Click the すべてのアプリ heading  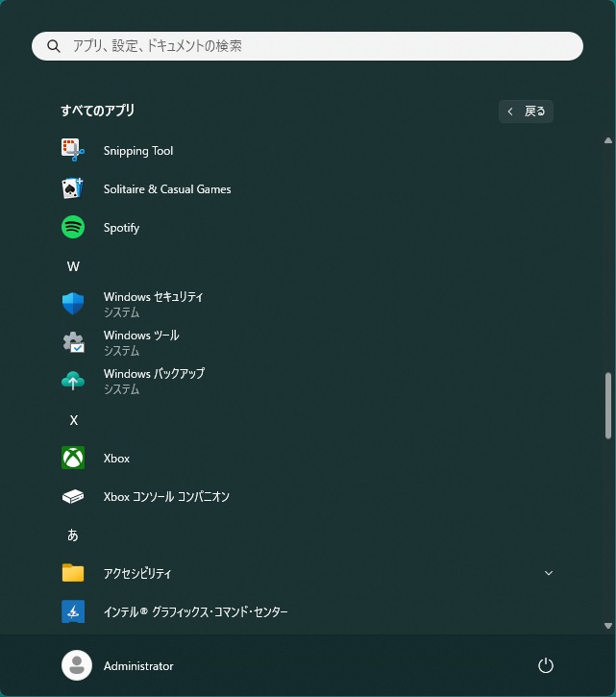click(98, 111)
